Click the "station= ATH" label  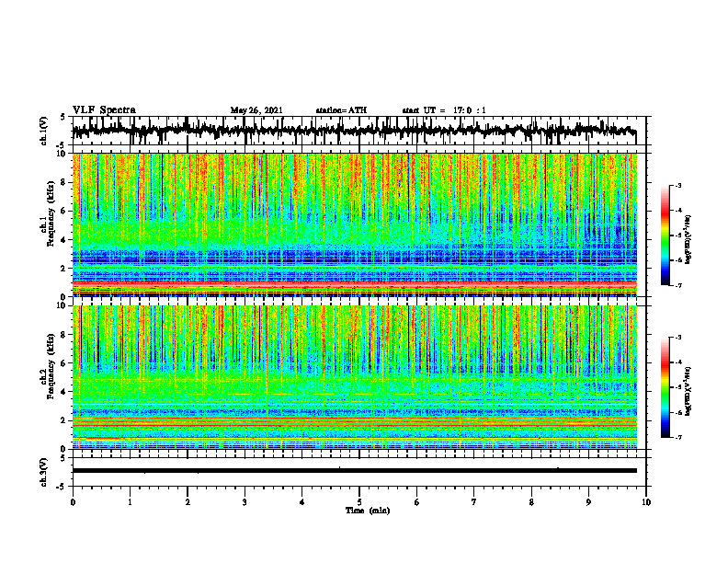pos(341,110)
